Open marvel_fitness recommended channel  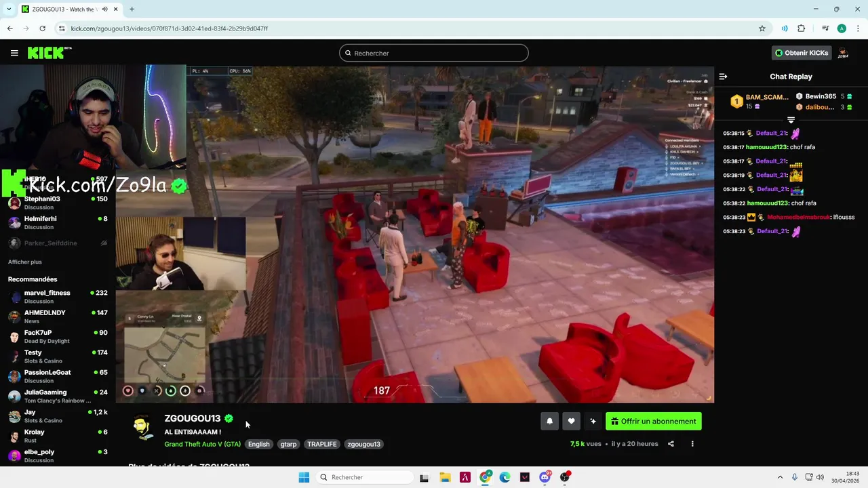tap(58, 297)
